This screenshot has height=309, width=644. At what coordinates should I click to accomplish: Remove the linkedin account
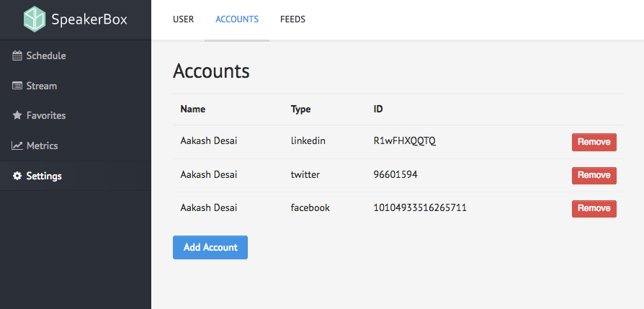coord(594,142)
